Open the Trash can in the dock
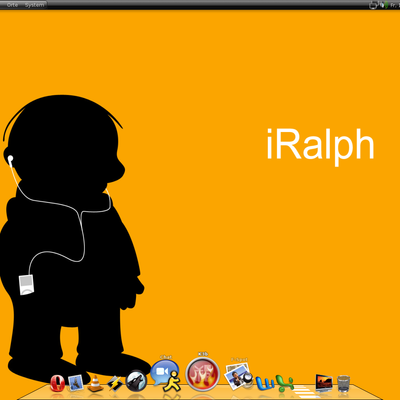Image resolution: width=400 pixels, height=400 pixels. pyautogui.click(x=343, y=384)
